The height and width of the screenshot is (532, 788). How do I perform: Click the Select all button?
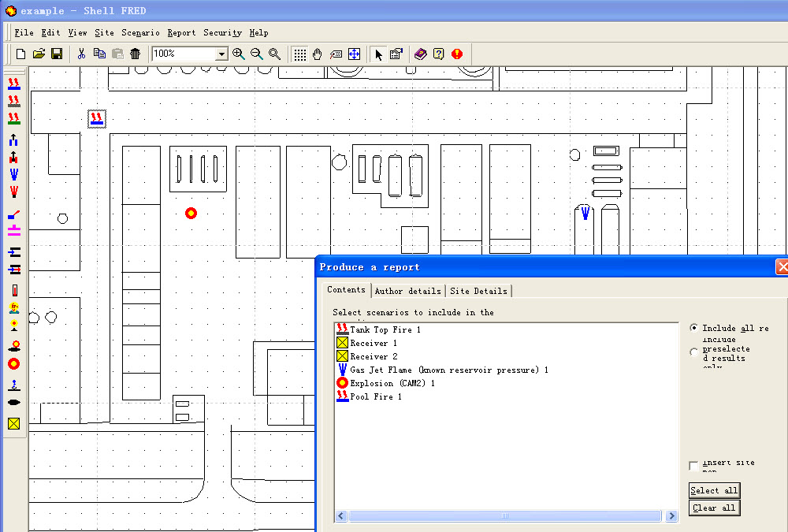point(714,490)
